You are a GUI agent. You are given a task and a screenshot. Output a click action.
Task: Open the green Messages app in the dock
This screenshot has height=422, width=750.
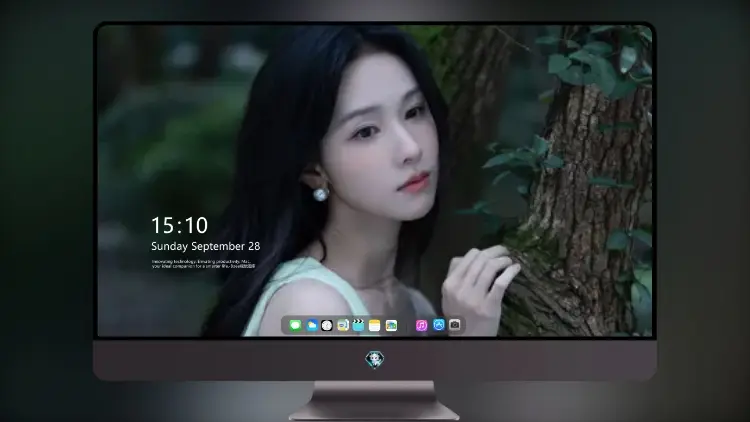pos(295,325)
